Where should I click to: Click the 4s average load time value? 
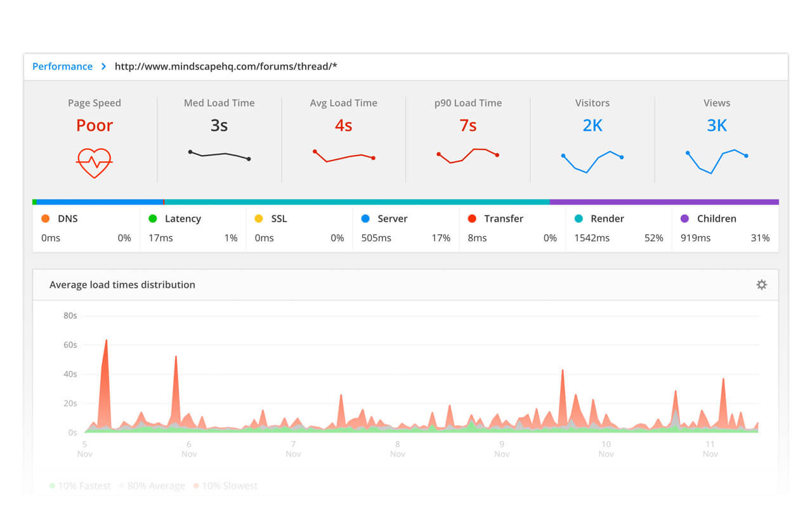(343, 125)
